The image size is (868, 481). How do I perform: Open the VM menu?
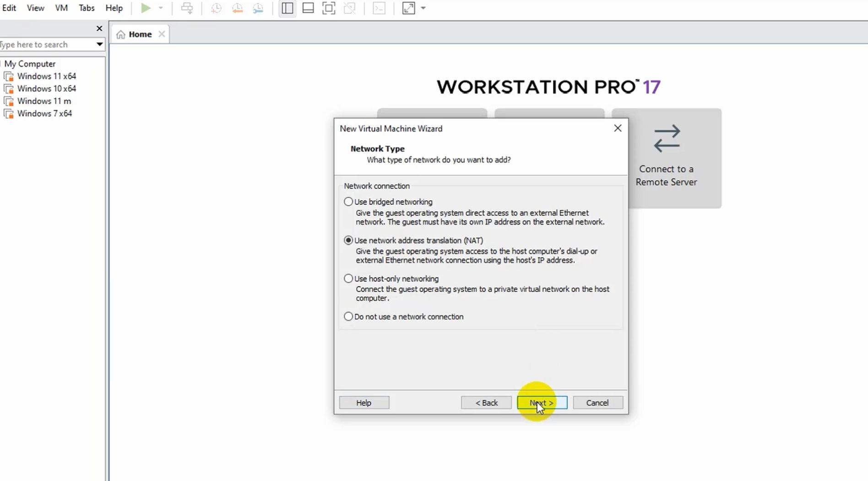[61, 8]
